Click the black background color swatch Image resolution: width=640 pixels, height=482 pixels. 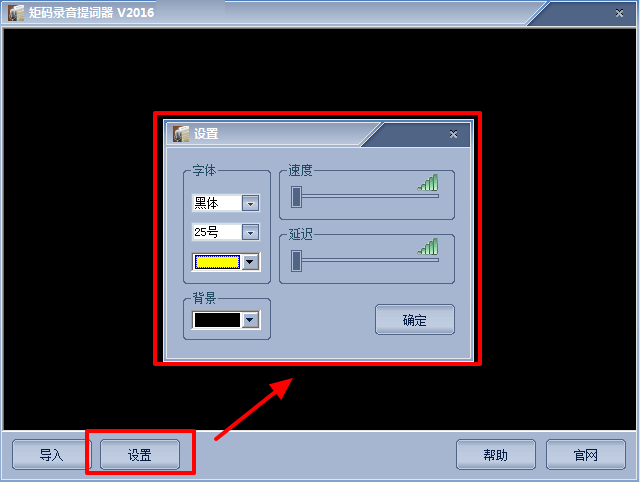point(217,320)
